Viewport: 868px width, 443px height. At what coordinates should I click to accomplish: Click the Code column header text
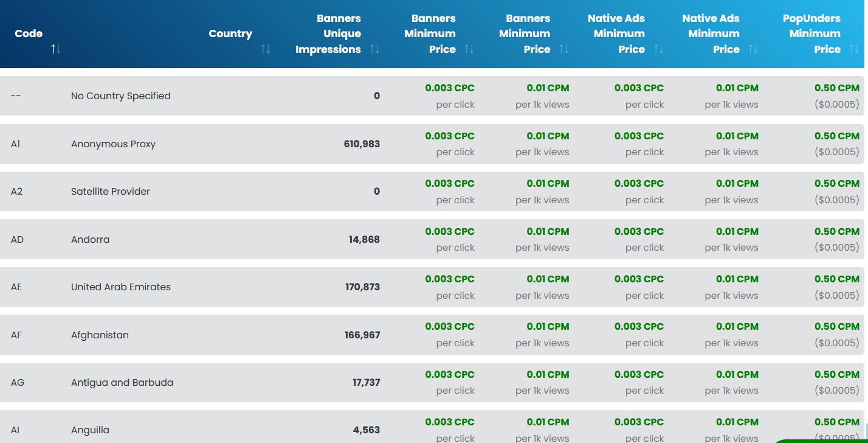point(29,33)
